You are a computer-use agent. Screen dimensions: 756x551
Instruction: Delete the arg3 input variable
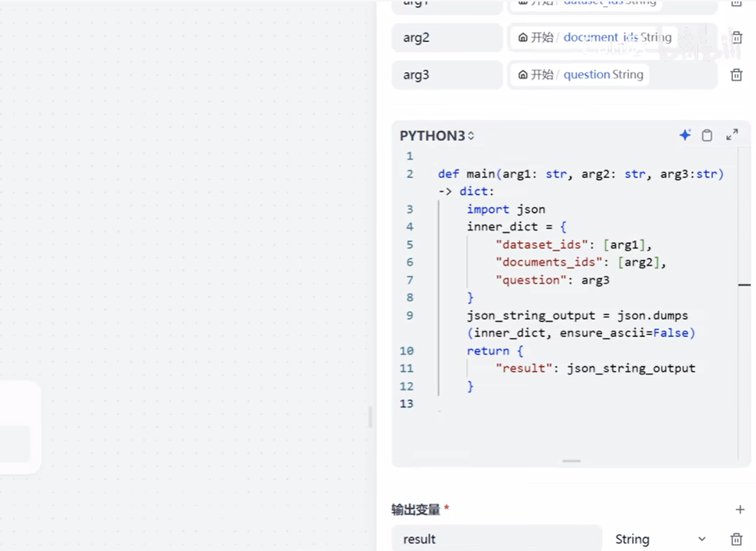pyautogui.click(x=736, y=75)
